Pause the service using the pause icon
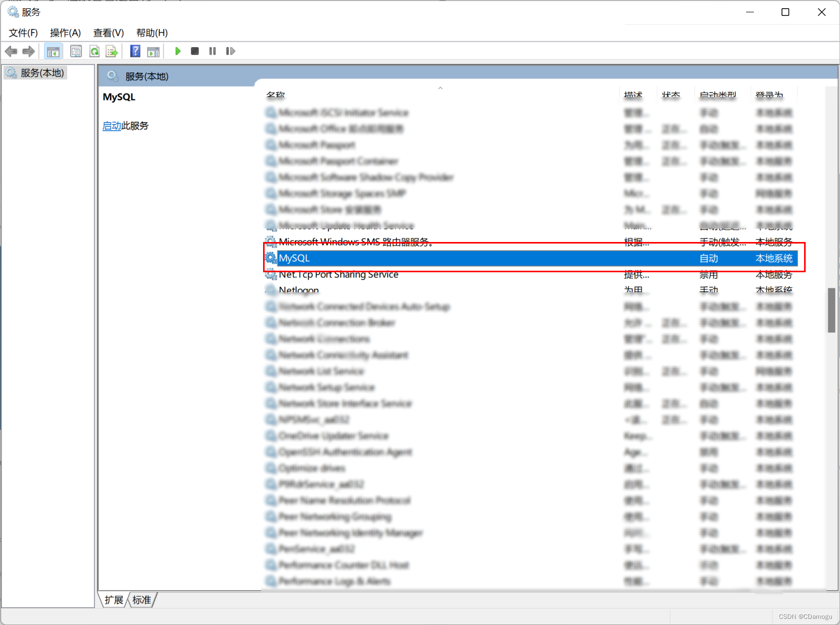840x625 pixels. point(212,51)
